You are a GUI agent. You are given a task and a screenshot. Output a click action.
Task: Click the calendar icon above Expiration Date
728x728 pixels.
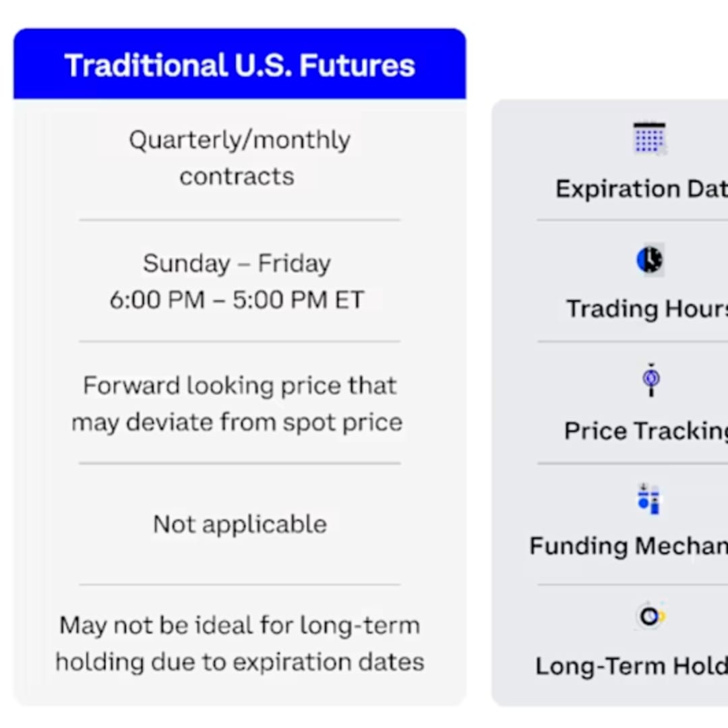(x=649, y=138)
